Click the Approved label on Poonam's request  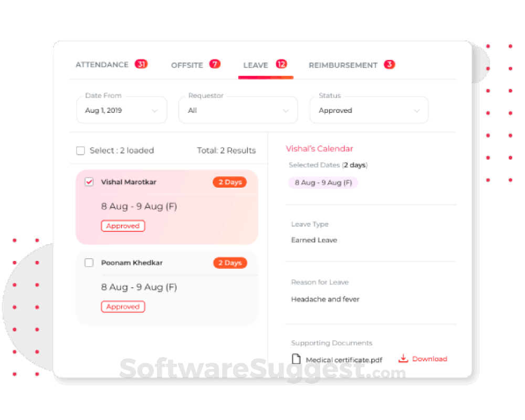(123, 307)
